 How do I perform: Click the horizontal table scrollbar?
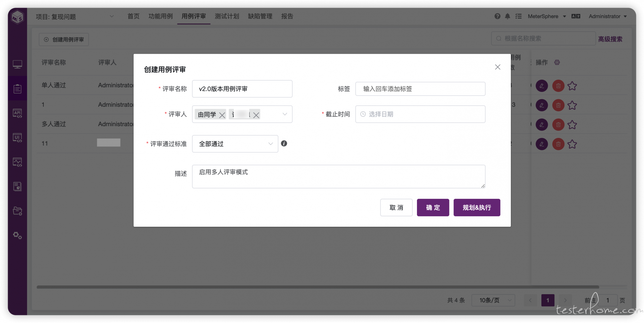(318, 287)
